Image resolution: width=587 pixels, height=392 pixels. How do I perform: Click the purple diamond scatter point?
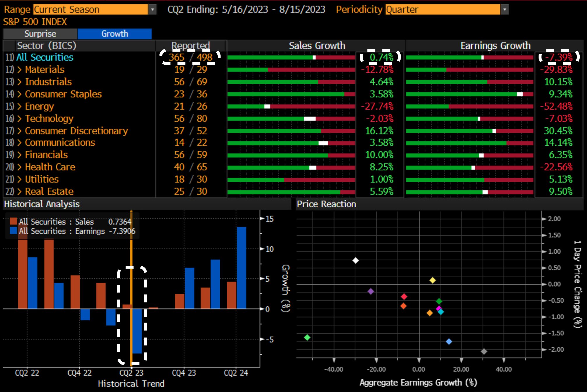tap(371, 291)
